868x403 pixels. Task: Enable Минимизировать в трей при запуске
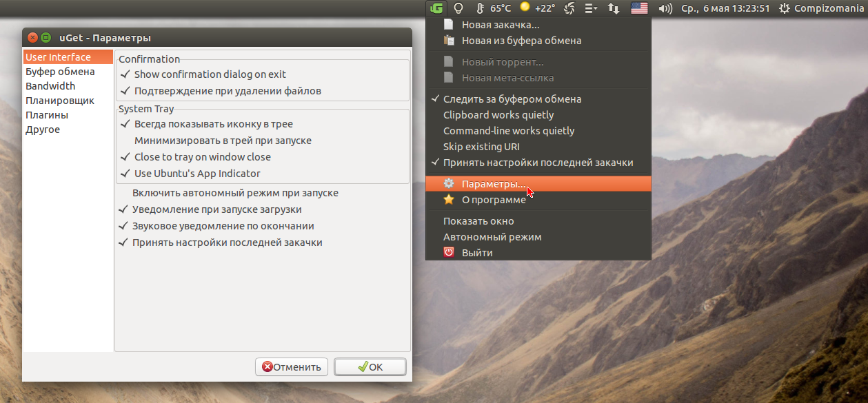click(215, 141)
